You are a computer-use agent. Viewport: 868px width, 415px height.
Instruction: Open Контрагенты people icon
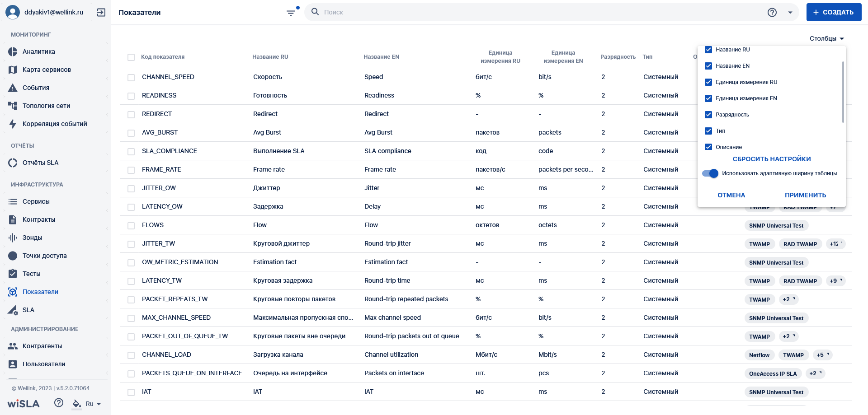pyautogui.click(x=13, y=346)
